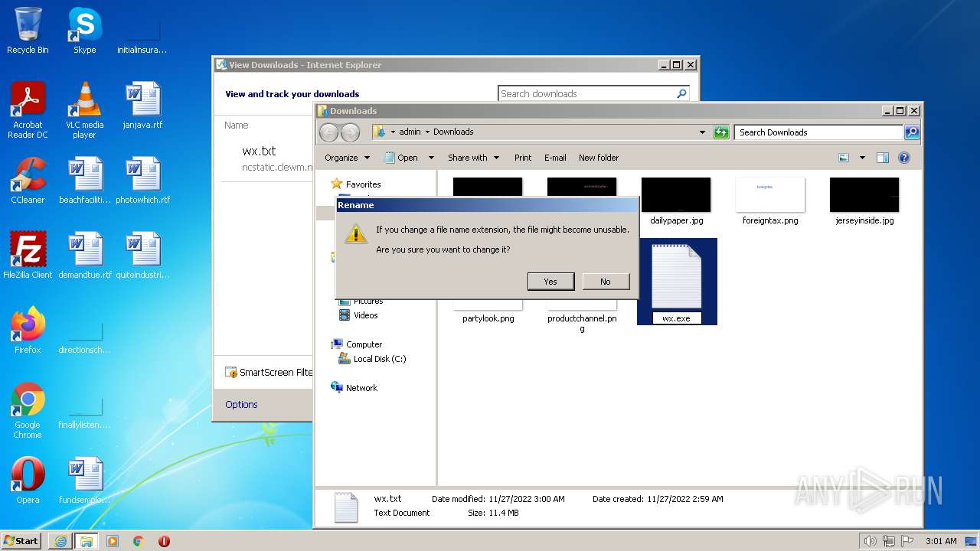980x551 pixels.
Task: Select dailypaper.jpg thumbnail
Action: 676,201
